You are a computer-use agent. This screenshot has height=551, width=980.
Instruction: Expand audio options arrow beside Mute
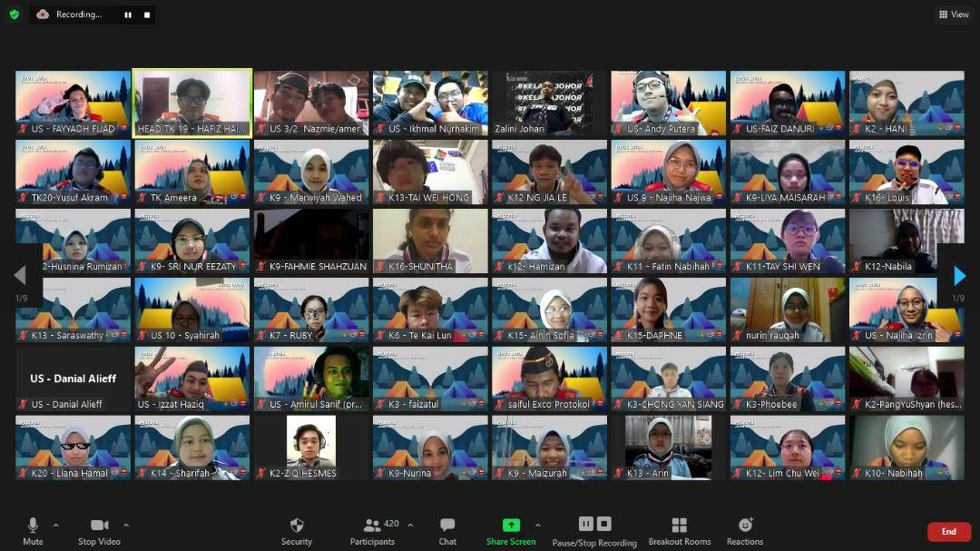(56, 525)
